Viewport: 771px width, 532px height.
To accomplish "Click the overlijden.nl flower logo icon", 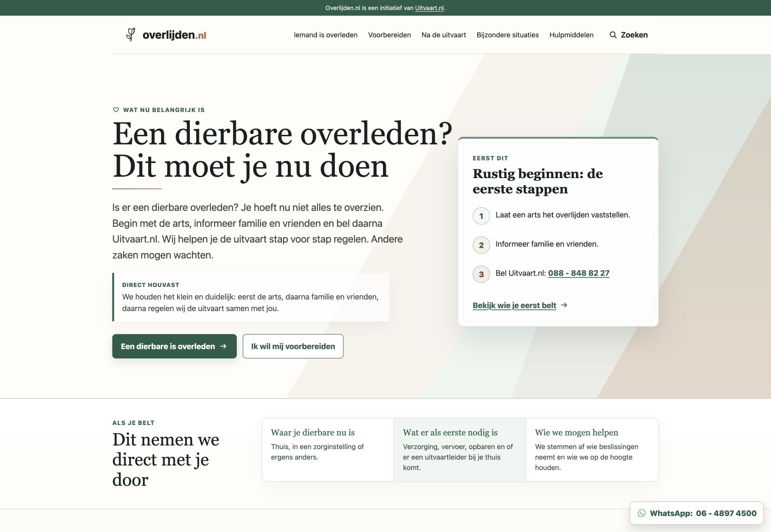I will pos(131,35).
